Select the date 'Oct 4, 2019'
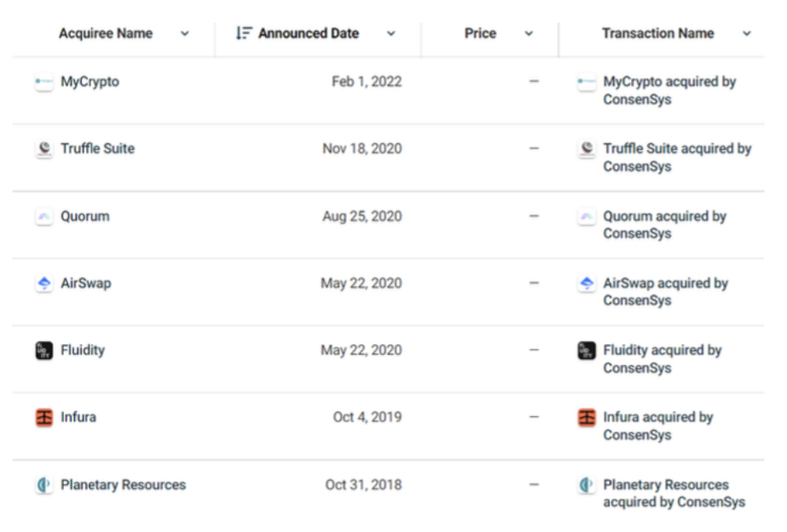787x532 pixels. click(x=367, y=418)
